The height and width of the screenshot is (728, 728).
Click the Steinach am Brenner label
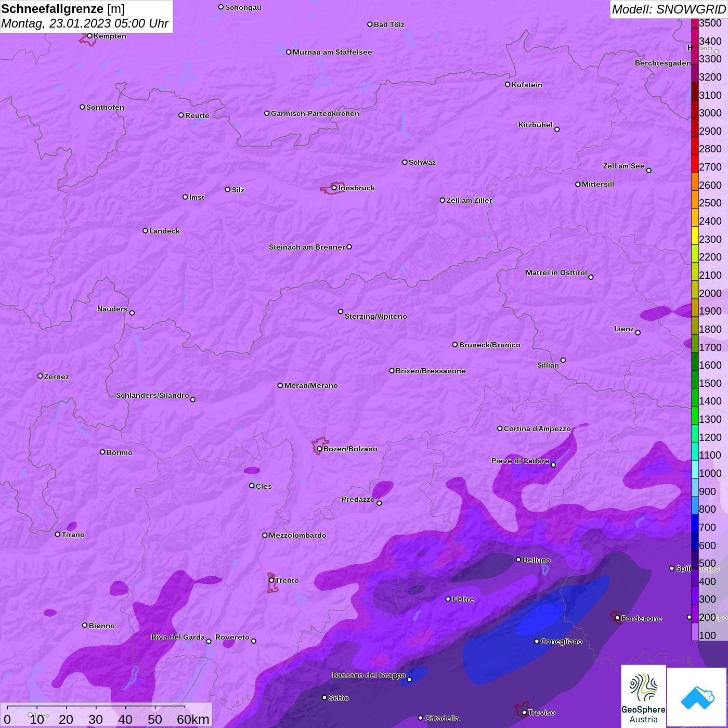coord(307,247)
